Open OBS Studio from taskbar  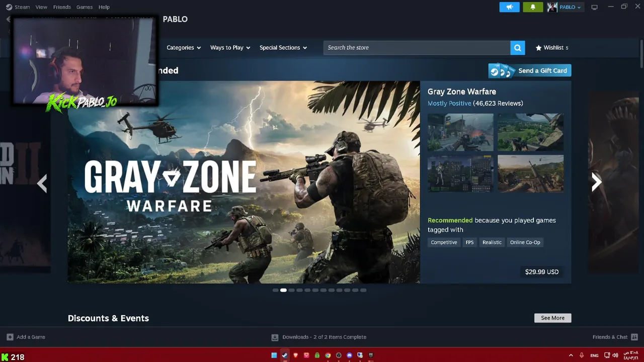click(x=339, y=355)
